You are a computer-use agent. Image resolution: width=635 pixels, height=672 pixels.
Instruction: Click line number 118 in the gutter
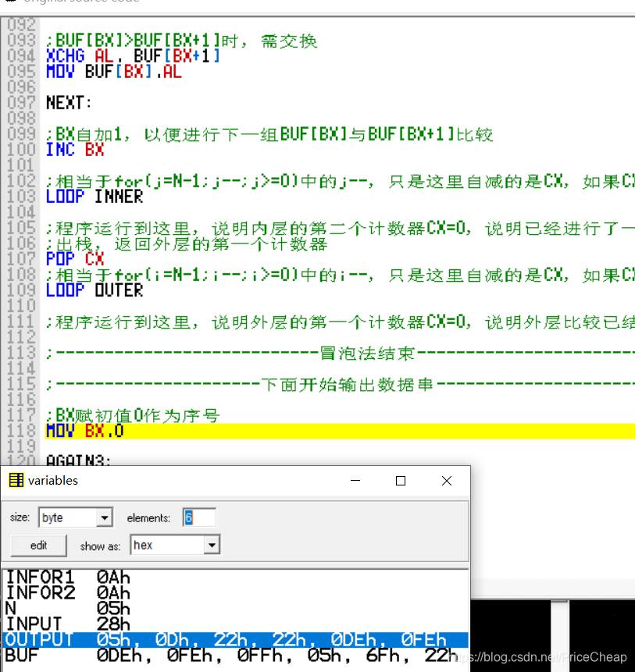(x=21, y=431)
